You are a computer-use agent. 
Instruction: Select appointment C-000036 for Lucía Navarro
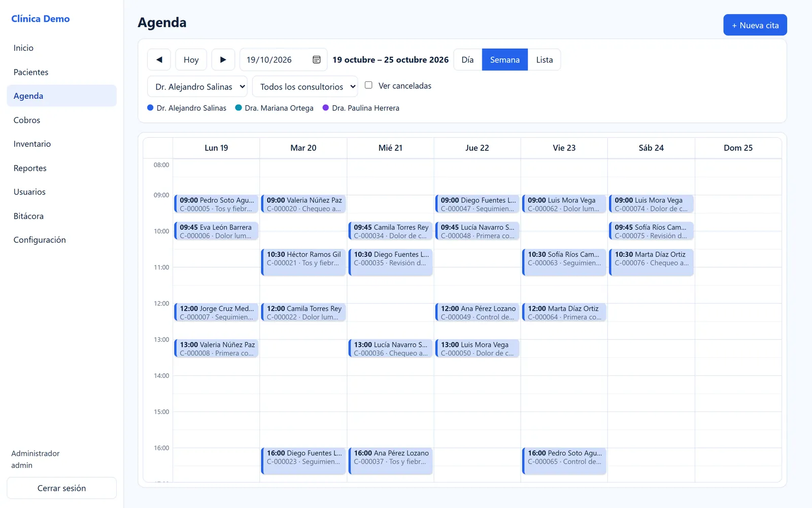click(x=390, y=348)
